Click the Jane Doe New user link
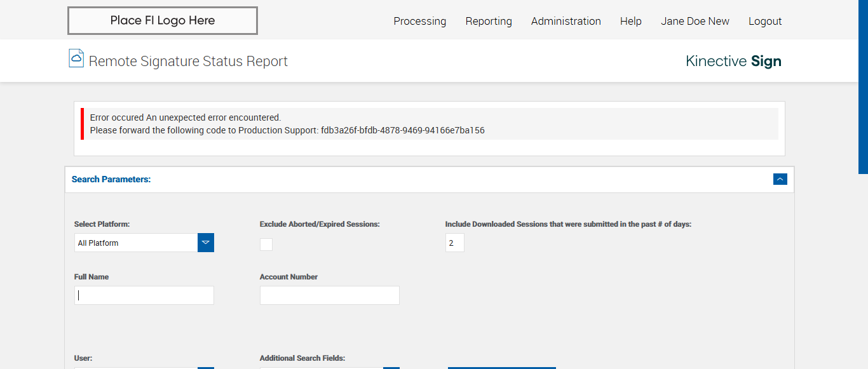The image size is (868, 369). [695, 21]
